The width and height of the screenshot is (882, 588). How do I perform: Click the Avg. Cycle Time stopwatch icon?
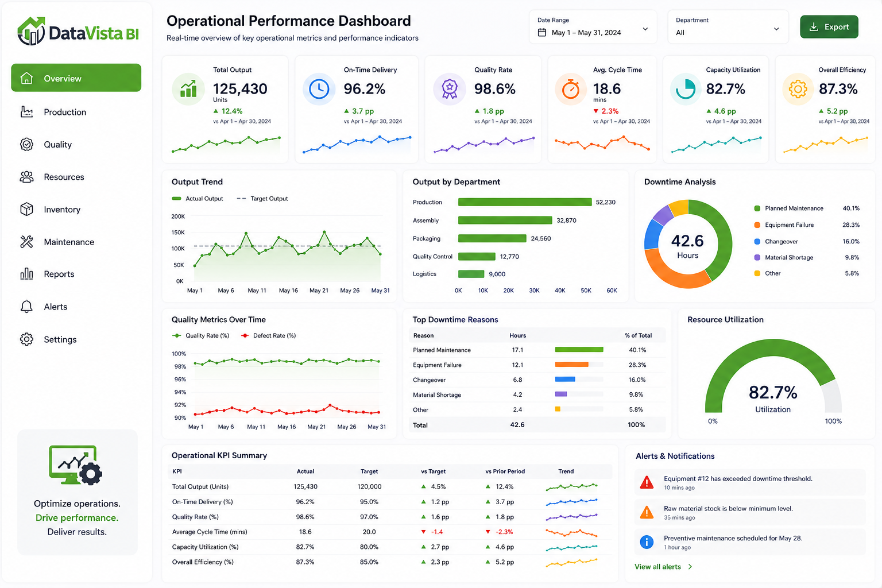tap(571, 89)
